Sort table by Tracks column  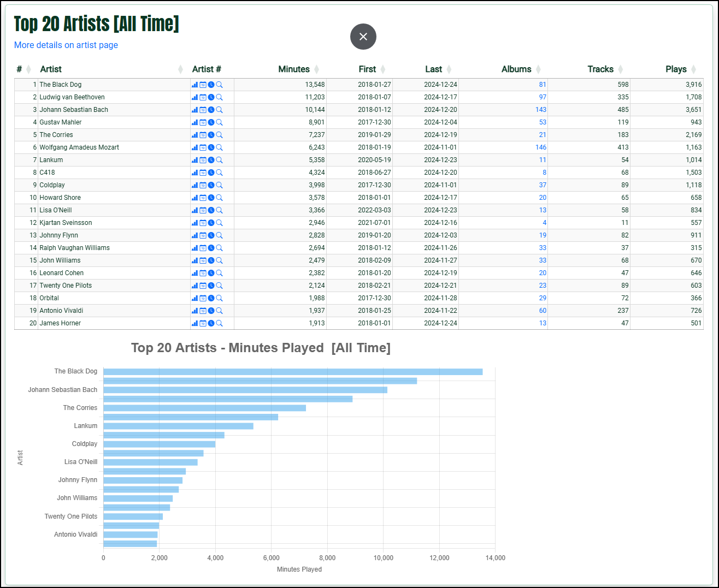tap(605, 69)
